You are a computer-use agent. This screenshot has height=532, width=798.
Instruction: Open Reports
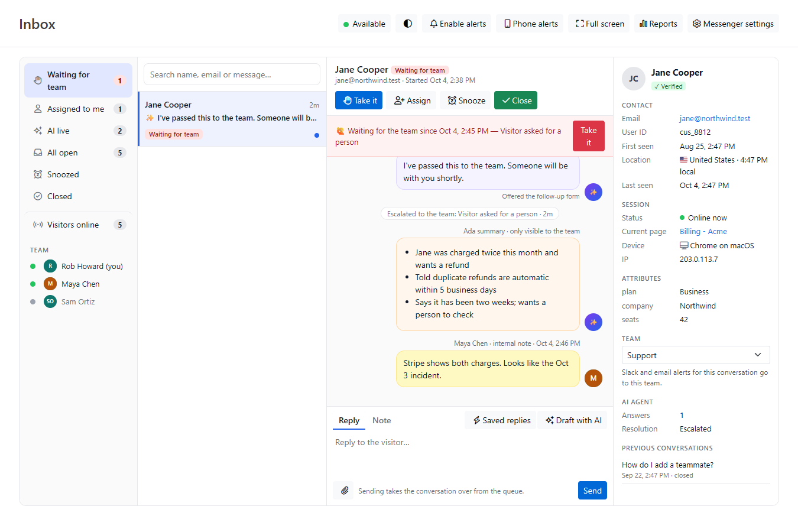(x=658, y=24)
